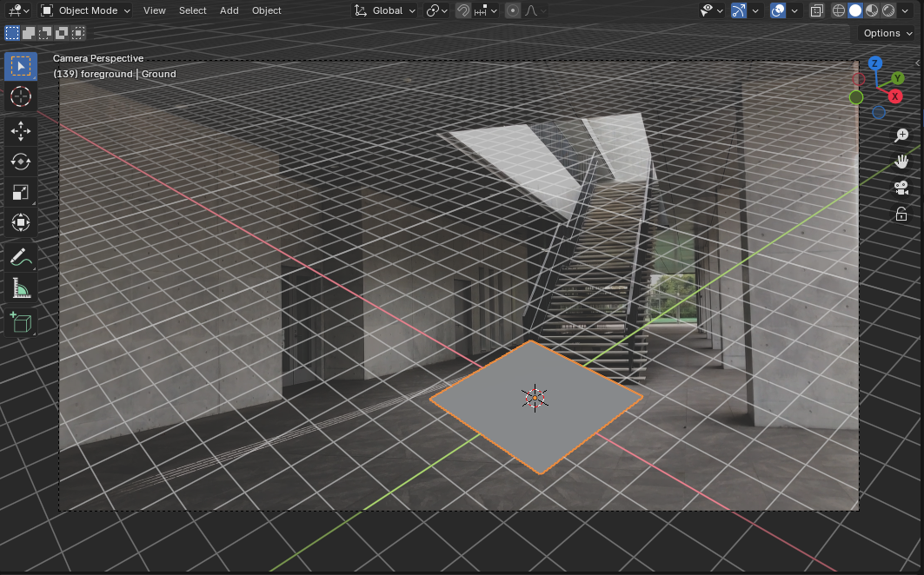Switch to material preview shading
This screenshot has width=924, height=575.
872,10
